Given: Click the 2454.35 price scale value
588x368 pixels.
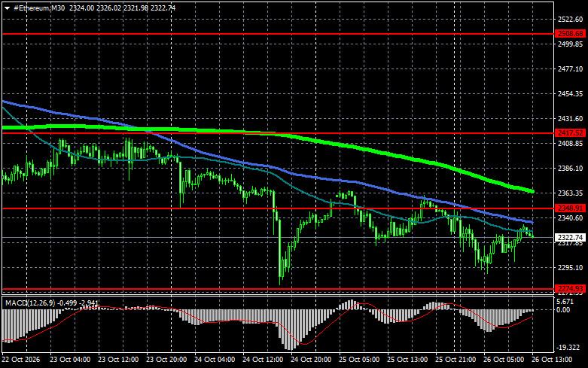Looking at the screenshot, I should click(571, 93).
